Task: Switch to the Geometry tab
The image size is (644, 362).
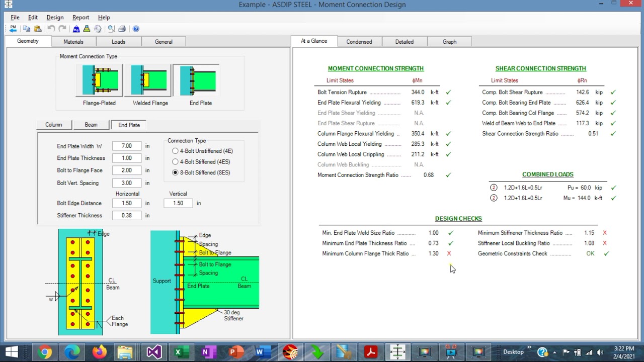Action: (x=28, y=41)
